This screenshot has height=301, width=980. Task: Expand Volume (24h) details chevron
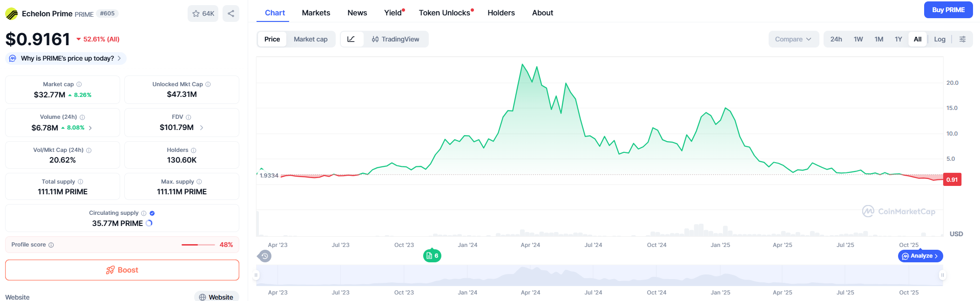[90, 128]
